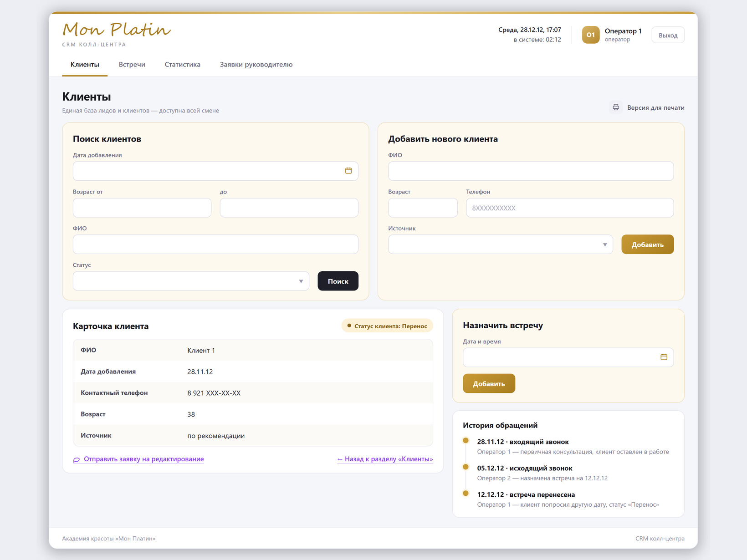Focus the age до field
This screenshot has width=747, height=560.
[x=289, y=208]
